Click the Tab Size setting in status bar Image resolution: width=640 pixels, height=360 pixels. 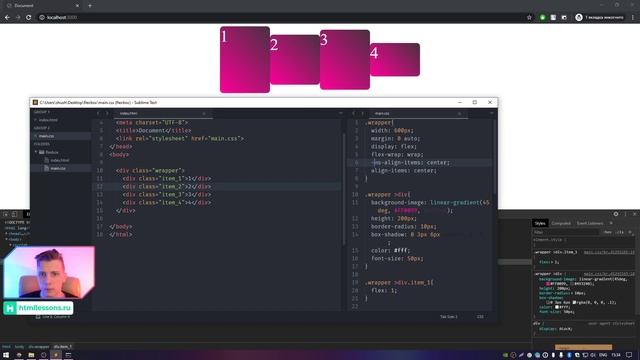pos(449,317)
